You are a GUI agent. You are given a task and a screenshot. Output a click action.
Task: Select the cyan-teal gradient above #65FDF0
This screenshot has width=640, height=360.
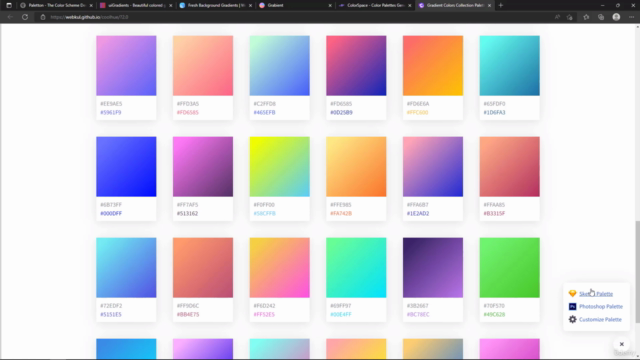tap(509, 65)
